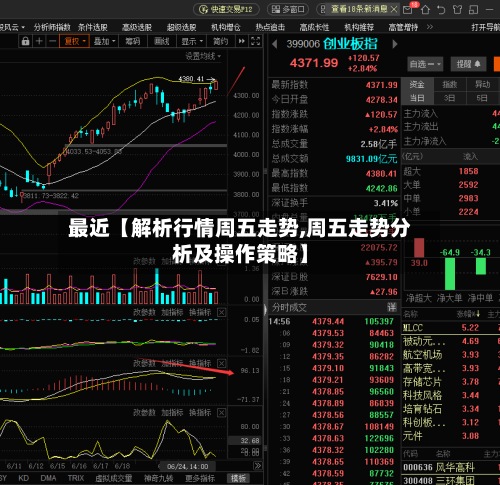Switch to the 异动 tab

[482, 85]
